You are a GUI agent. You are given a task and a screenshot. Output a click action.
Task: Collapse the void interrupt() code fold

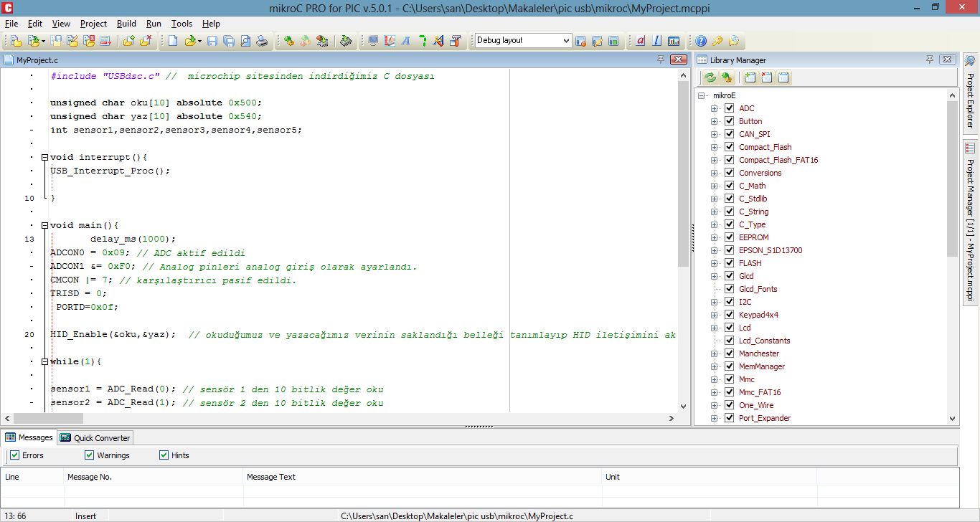pyautogui.click(x=44, y=157)
